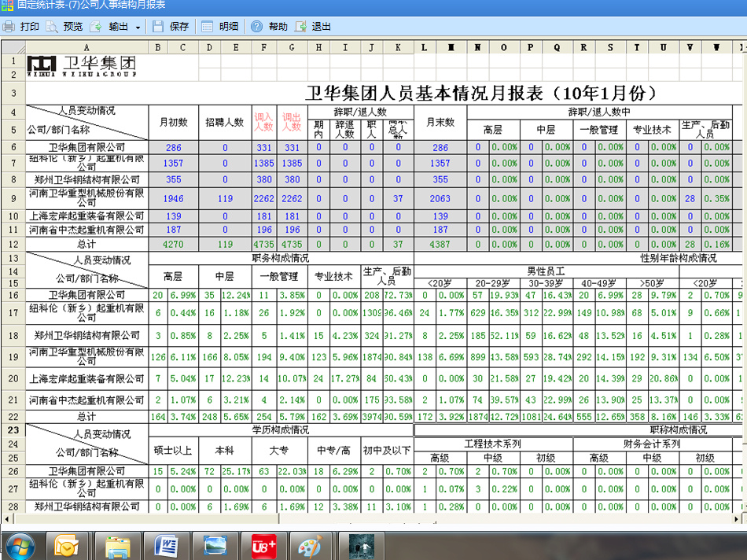Expand the 输出 dropdown arrow
The width and height of the screenshot is (747, 560).
coord(138,28)
